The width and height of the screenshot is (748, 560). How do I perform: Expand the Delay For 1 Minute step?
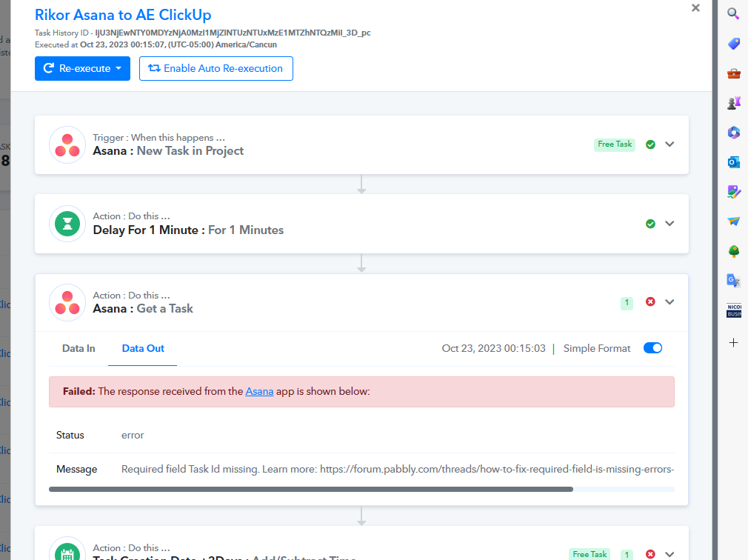coord(669,223)
